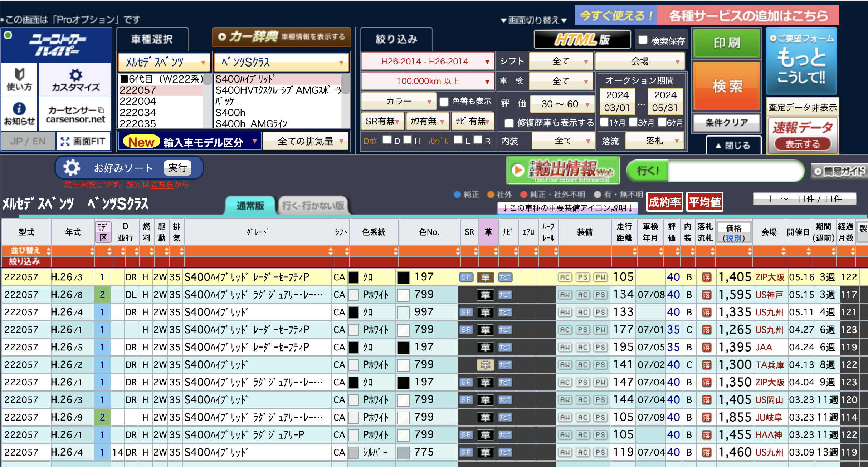
Task: Enable the 色替も表示 checkbox
Action: point(444,102)
